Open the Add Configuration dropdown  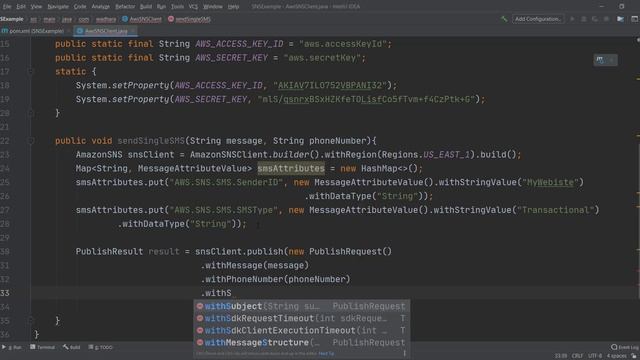tap(538, 19)
